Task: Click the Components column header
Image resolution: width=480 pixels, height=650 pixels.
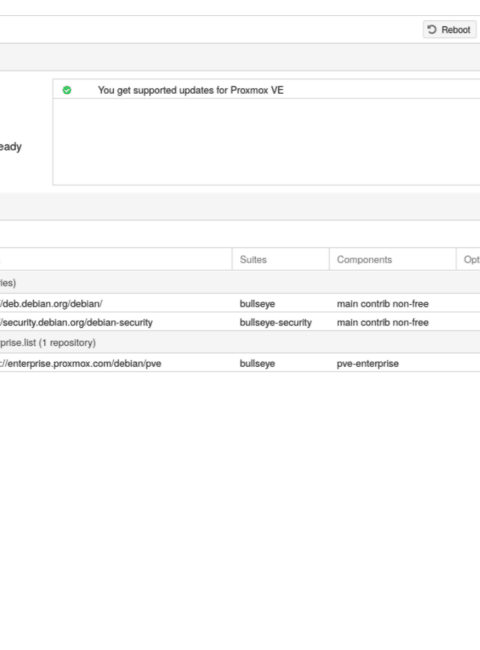Action: (x=393, y=260)
